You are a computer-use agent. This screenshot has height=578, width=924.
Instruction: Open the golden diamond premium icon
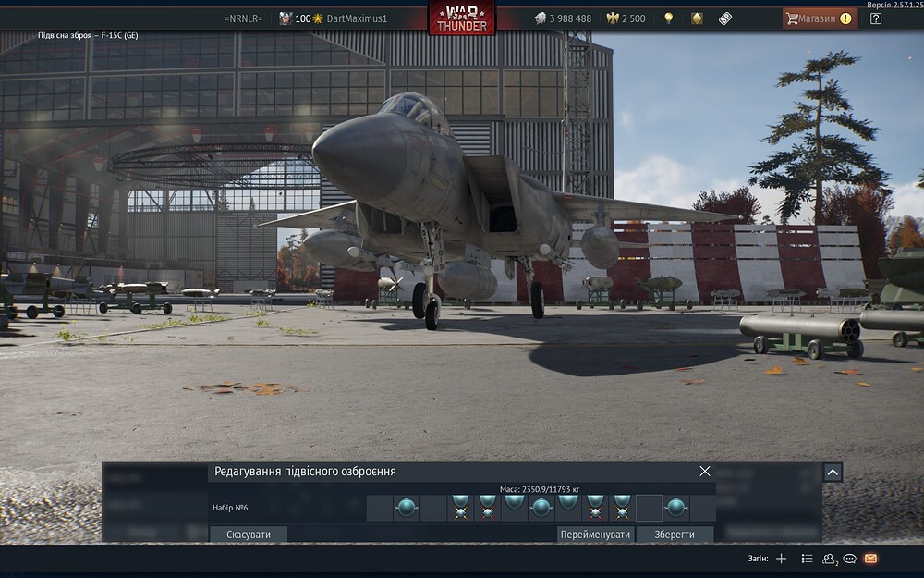point(697,18)
